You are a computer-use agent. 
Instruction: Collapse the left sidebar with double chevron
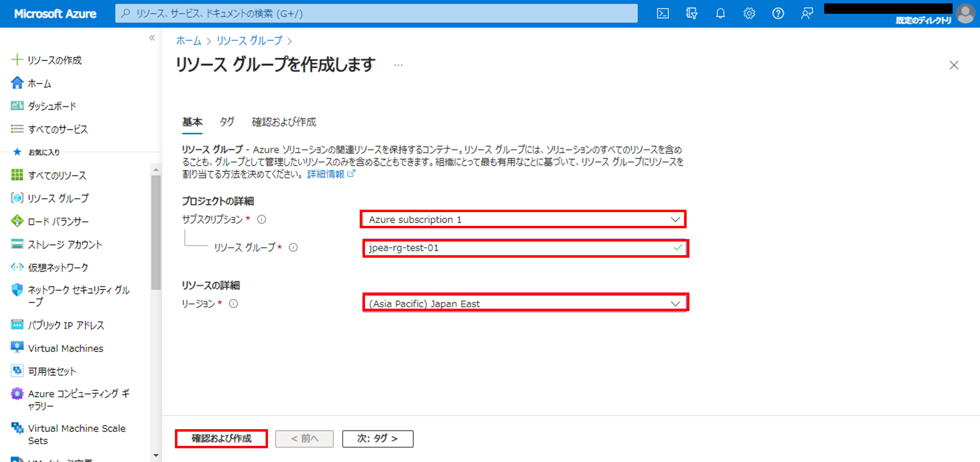click(152, 38)
